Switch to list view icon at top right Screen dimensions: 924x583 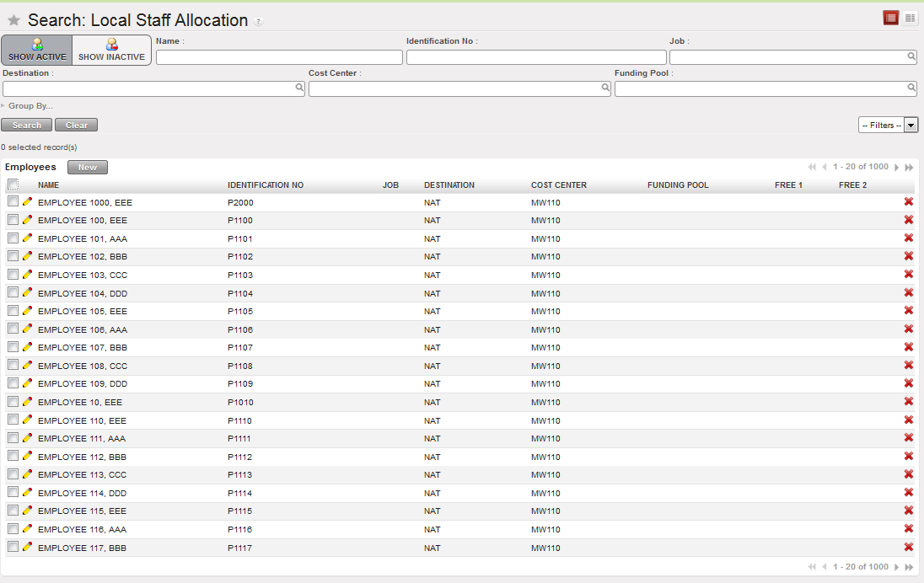[x=891, y=19]
